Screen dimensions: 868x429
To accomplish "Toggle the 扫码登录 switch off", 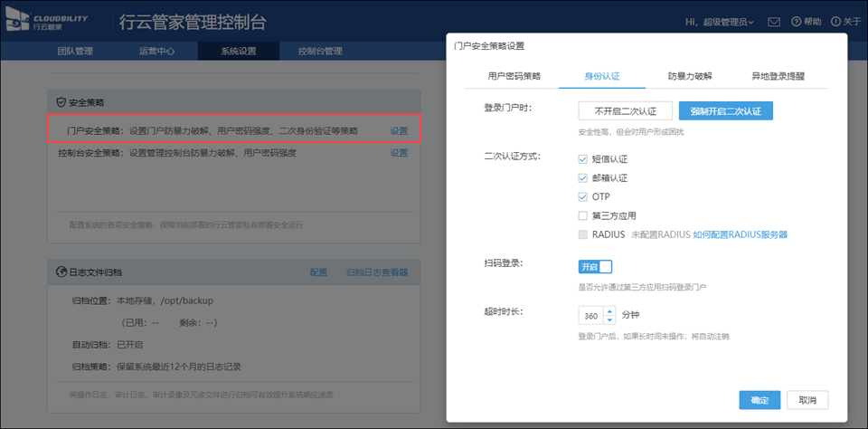I will pyautogui.click(x=595, y=267).
